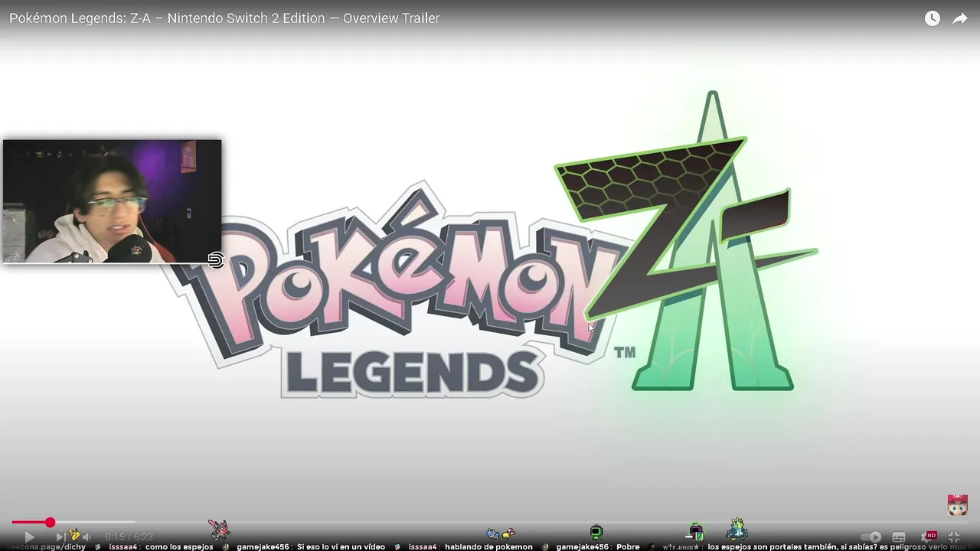Toggle subtitles/closed captions

(x=900, y=537)
